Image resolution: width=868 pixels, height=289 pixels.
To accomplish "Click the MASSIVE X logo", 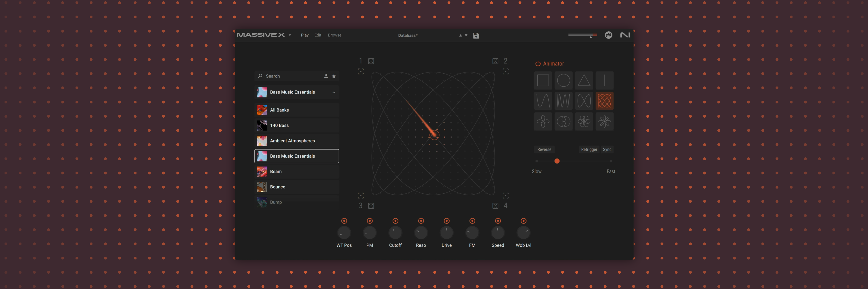I will tap(261, 35).
